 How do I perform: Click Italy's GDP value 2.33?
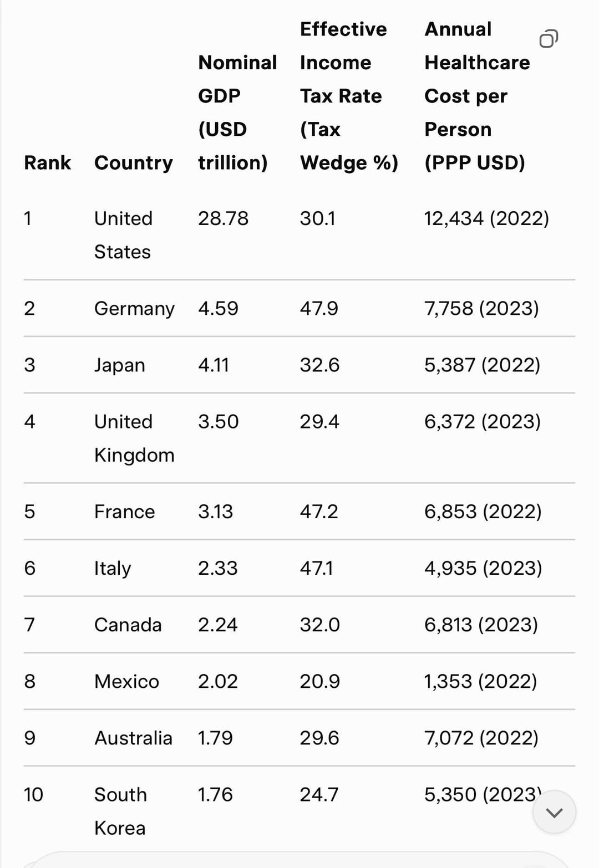217,568
